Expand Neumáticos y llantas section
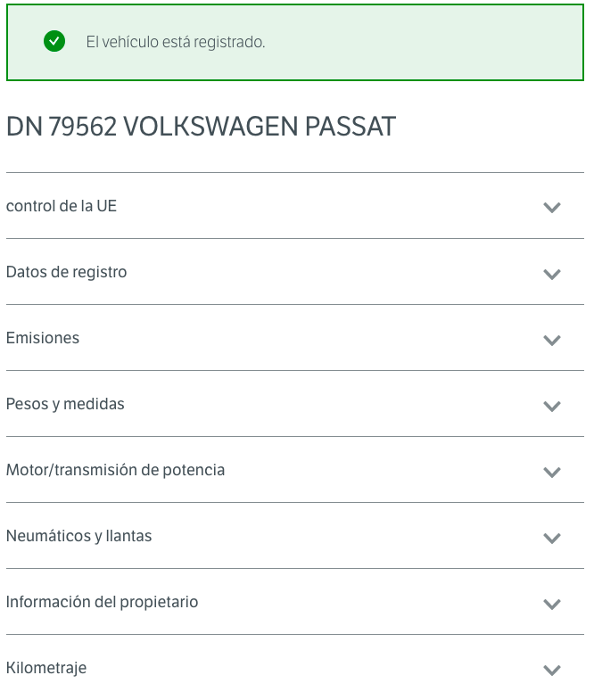Viewport: 594px width, 700px height. pos(294,536)
